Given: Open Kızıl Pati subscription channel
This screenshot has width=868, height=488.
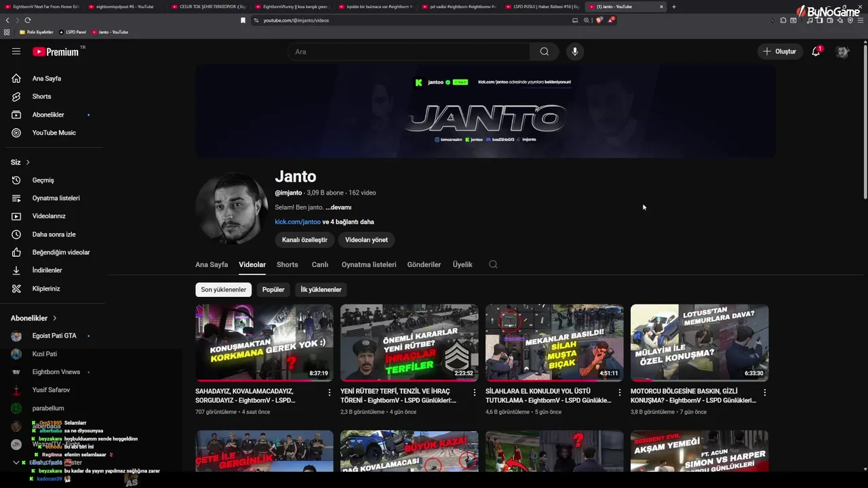Looking at the screenshot, I should (44, 354).
